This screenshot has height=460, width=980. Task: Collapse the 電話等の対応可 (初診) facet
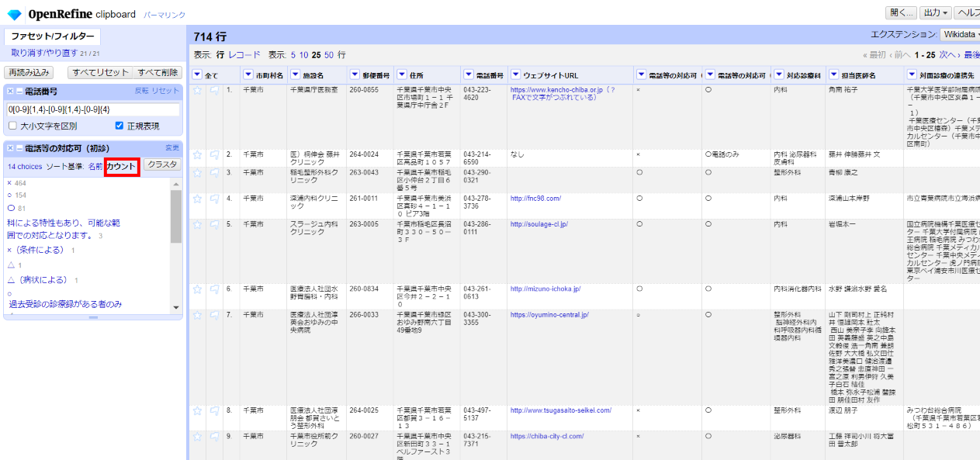click(x=19, y=147)
